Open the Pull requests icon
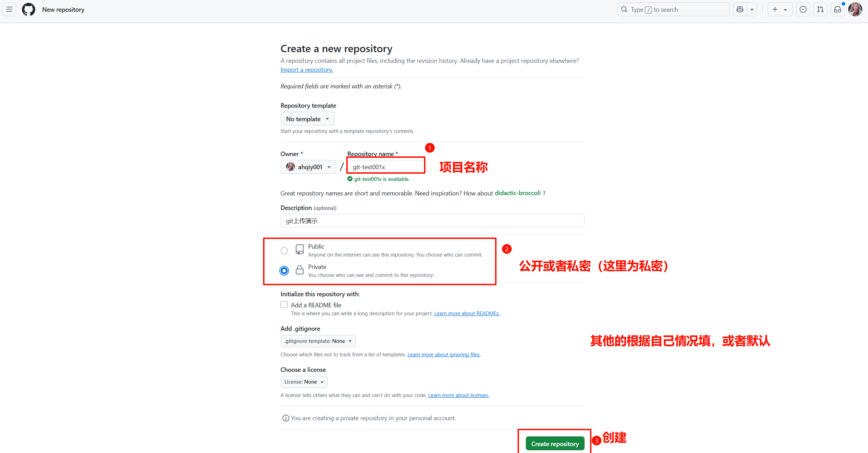The width and height of the screenshot is (868, 453). point(820,10)
